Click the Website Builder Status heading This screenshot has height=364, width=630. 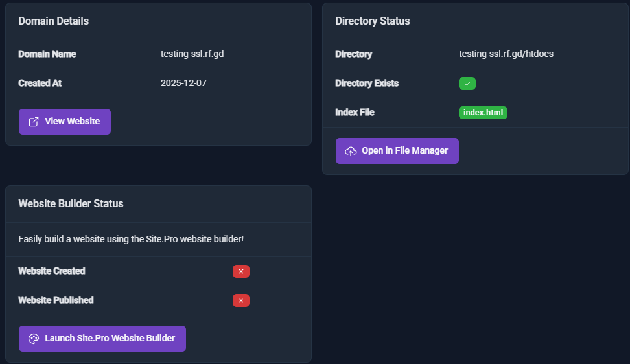71,204
